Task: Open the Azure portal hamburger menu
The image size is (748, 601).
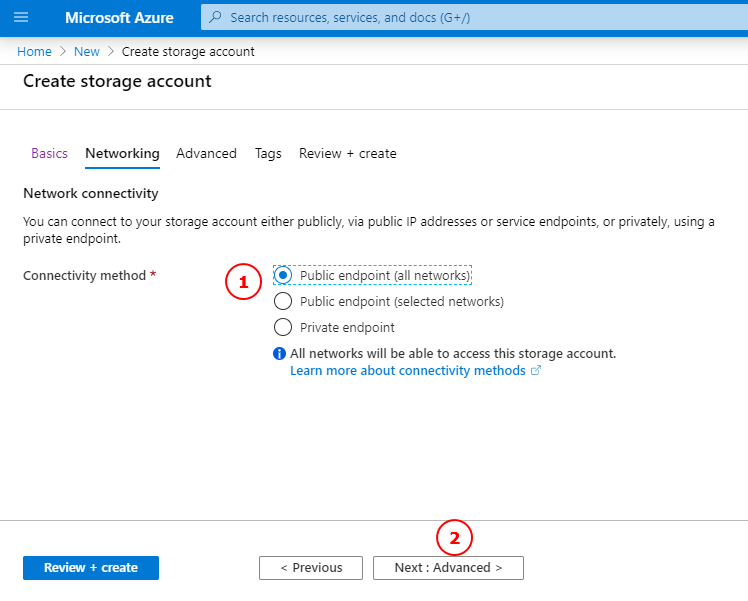Action: point(21,18)
